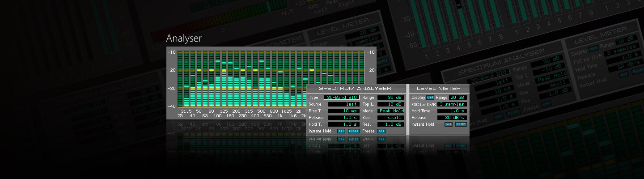Click the Hold T. value field

coord(344,124)
